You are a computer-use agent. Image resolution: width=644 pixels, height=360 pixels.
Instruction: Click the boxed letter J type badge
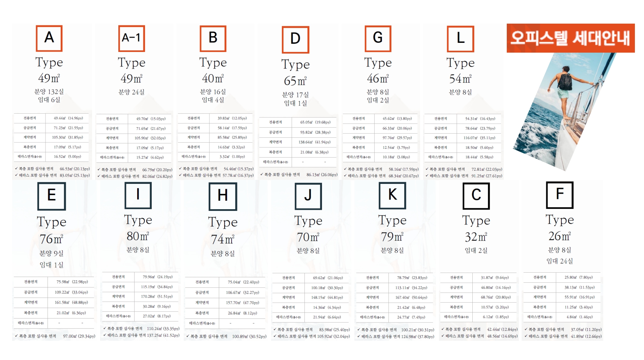[x=308, y=196]
